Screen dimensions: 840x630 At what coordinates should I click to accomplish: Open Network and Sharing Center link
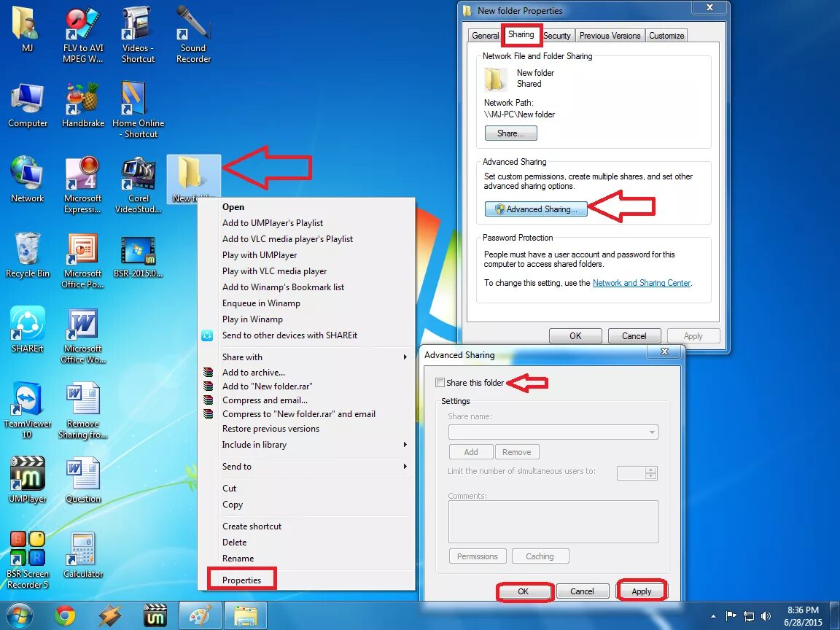coord(641,283)
